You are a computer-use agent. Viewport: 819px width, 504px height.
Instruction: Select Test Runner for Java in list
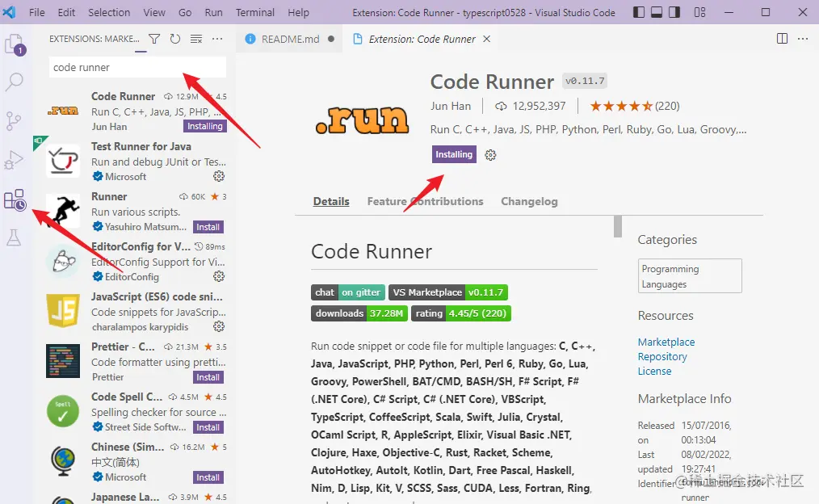pyautogui.click(x=133, y=162)
